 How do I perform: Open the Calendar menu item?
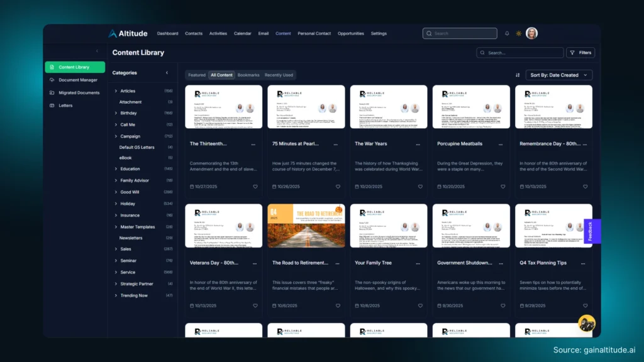point(243,33)
